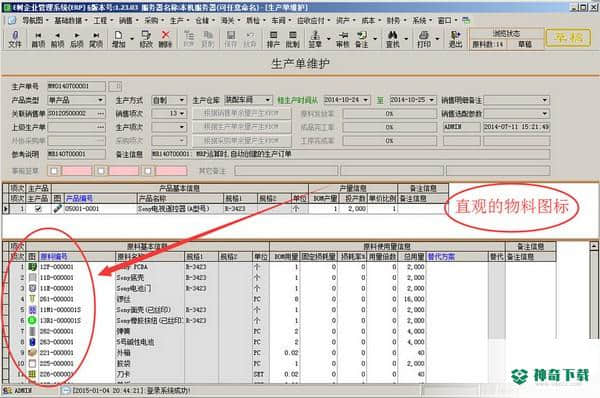
Task: Click the 原料编号 column header link
Action: click(x=54, y=256)
